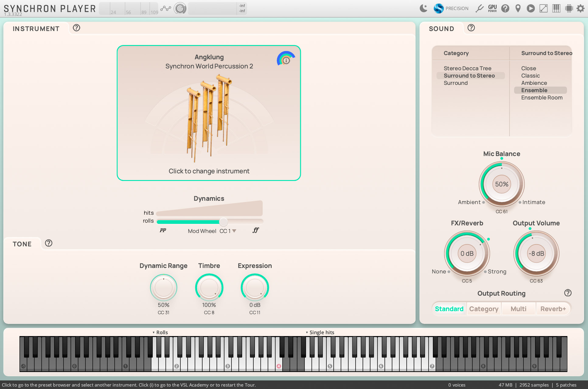Viewport: 588px width, 389px height.
Task: Toggle GPU Power icon
Action: 492,8
